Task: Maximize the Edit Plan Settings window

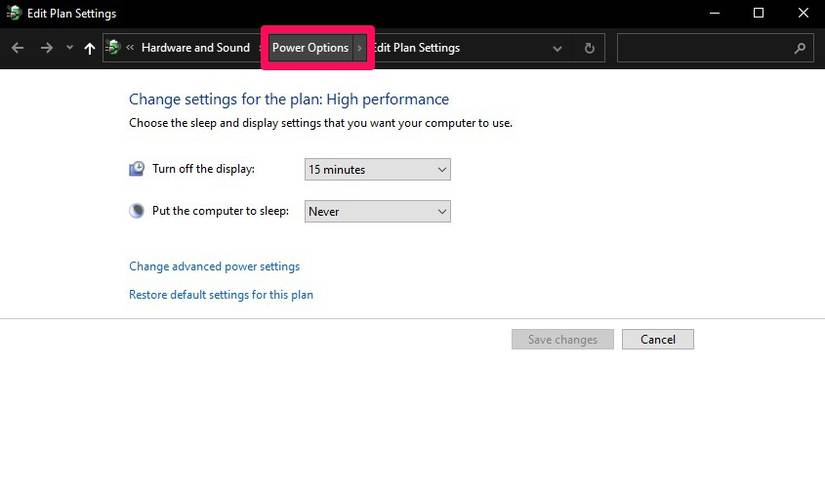Action: tap(758, 13)
